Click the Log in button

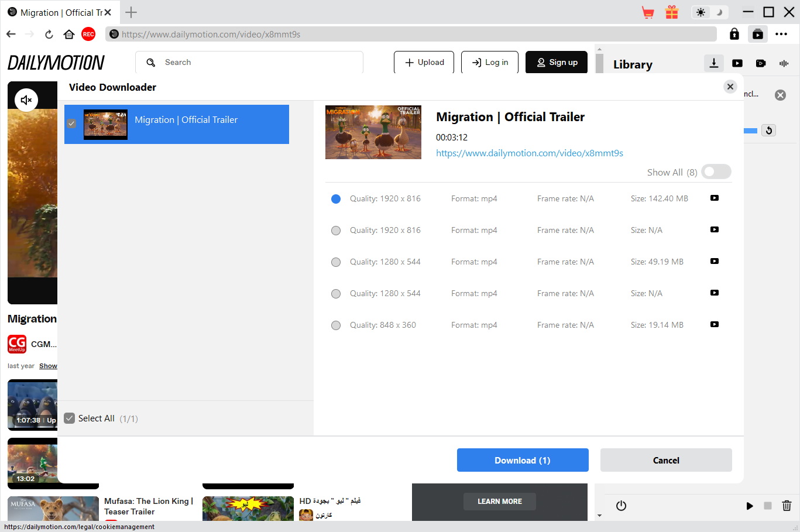(490, 62)
